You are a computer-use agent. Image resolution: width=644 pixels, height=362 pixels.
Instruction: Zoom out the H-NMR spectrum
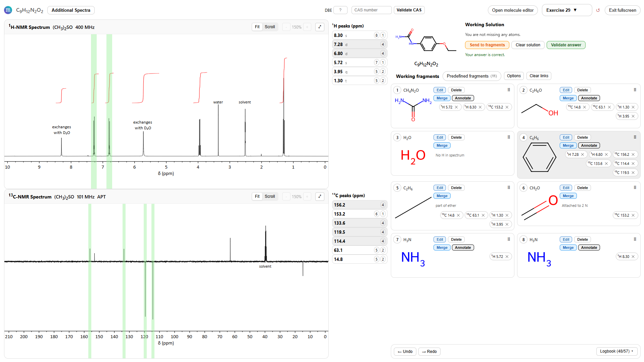286,27
